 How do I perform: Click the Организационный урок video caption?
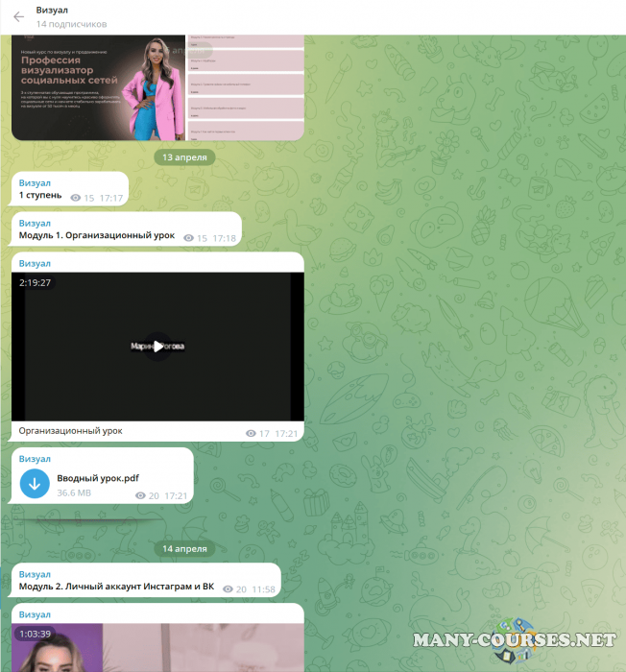tap(71, 431)
